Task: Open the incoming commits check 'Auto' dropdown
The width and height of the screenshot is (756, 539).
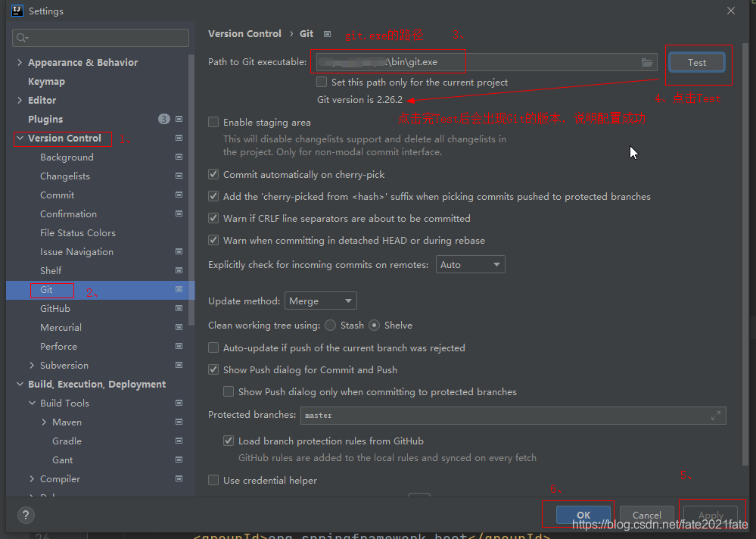Action: pyautogui.click(x=471, y=265)
